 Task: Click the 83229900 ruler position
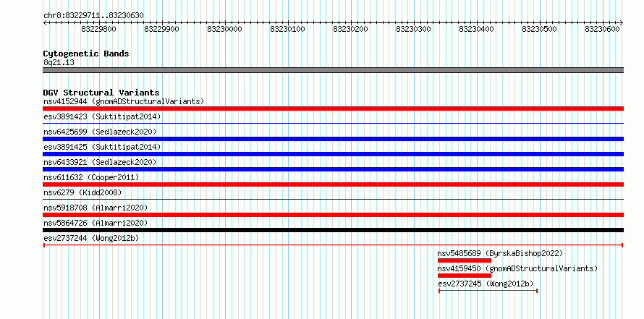pyautogui.click(x=162, y=29)
